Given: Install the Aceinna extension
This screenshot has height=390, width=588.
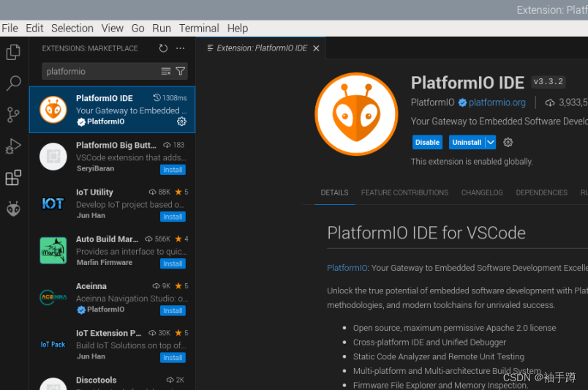Looking at the screenshot, I should point(173,310).
